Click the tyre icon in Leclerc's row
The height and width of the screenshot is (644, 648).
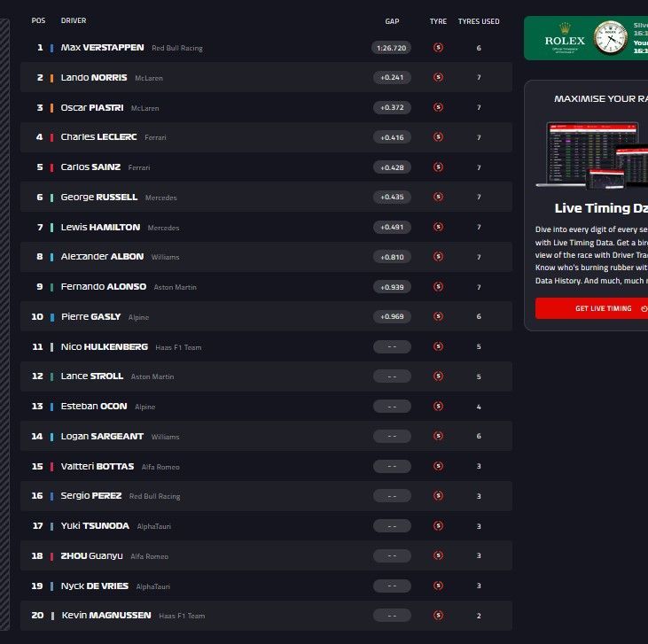click(438, 137)
